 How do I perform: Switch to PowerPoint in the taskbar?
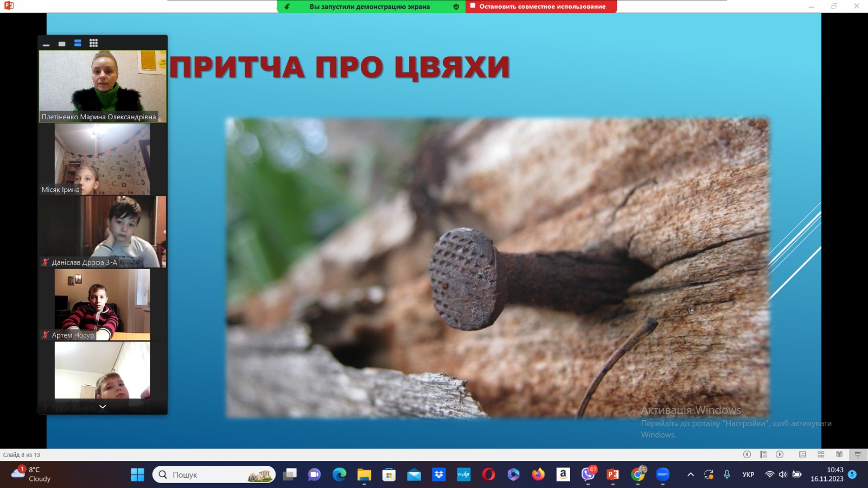[x=613, y=474]
